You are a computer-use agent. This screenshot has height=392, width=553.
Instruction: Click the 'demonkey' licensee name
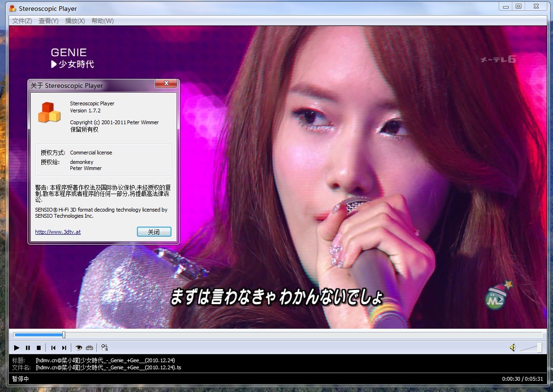[82, 162]
